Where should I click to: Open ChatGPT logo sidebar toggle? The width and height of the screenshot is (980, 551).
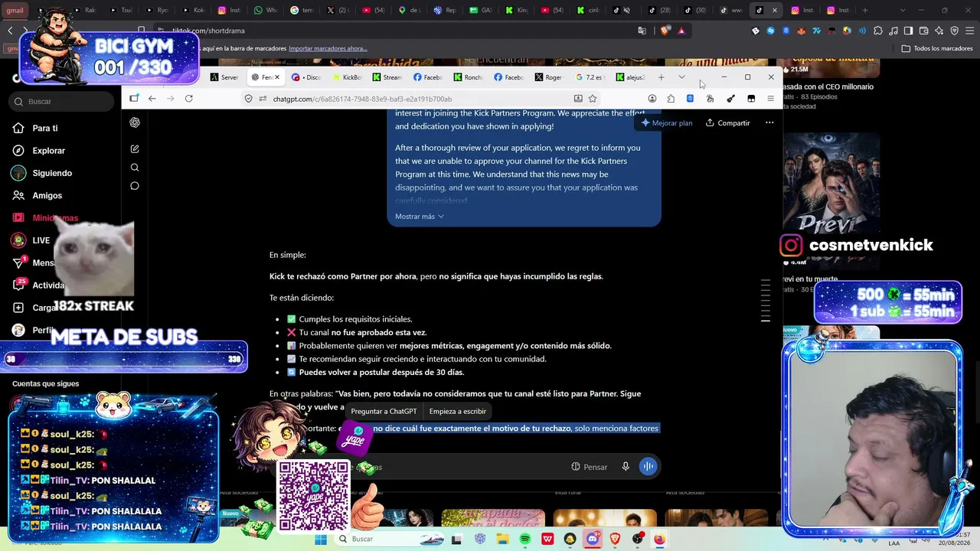[x=135, y=122]
